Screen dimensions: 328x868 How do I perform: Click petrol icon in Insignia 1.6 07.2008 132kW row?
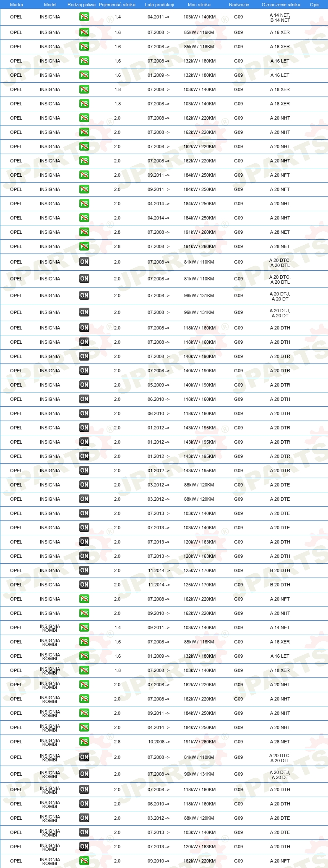(x=84, y=61)
